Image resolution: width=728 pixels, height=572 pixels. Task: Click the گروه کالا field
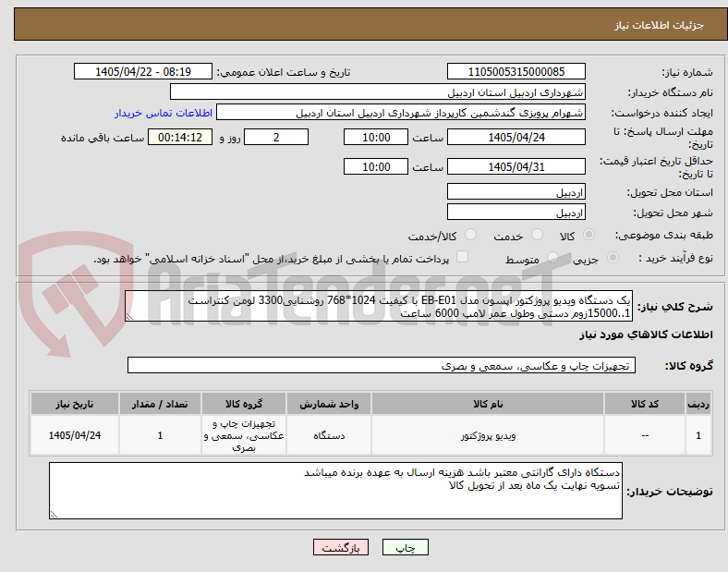pyautogui.click(x=382, y=365)
